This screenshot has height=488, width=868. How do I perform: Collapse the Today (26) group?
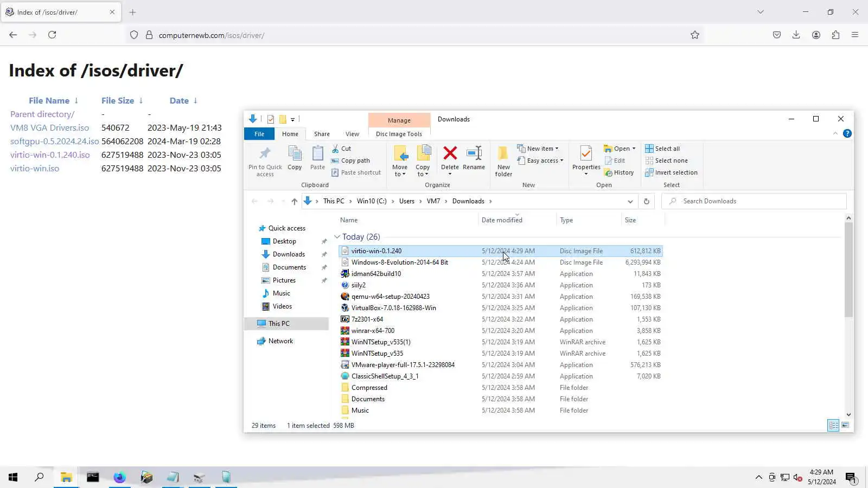(x=337, y=237)
